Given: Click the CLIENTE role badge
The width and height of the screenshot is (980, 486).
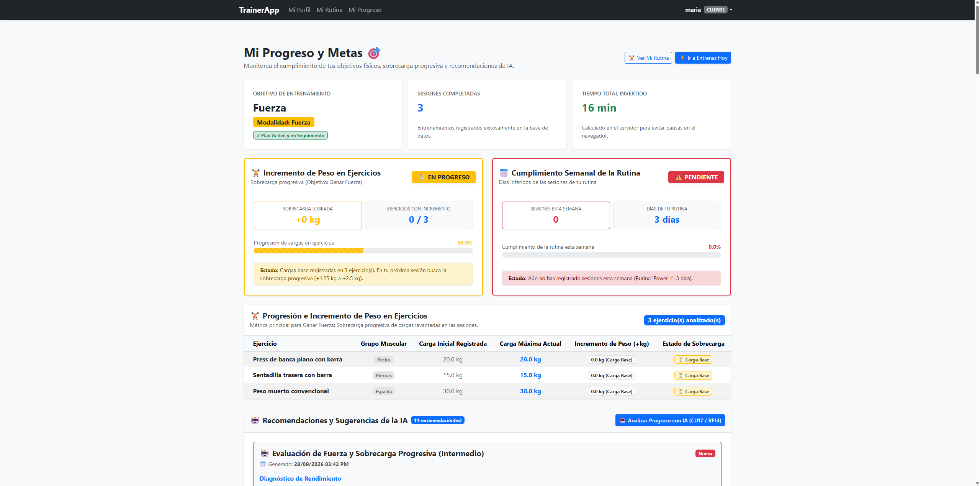Looking at the screenshot, I should point(715,10).
